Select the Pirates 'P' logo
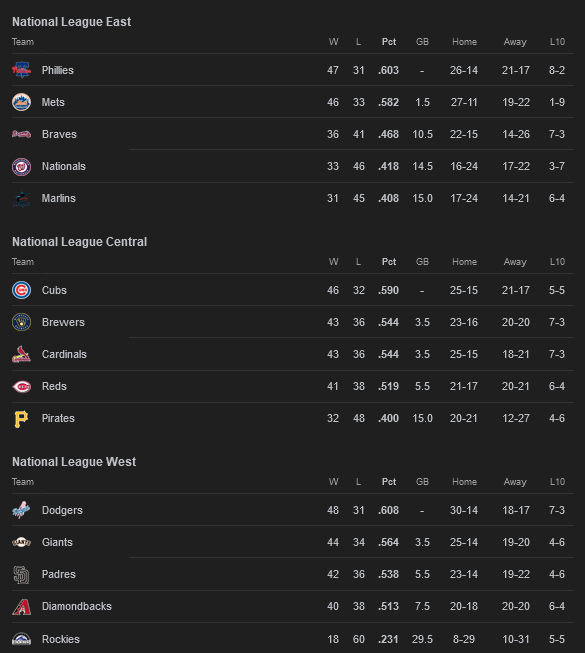Image resolution: width=585 pixels, height=653 pixels. 21,419
